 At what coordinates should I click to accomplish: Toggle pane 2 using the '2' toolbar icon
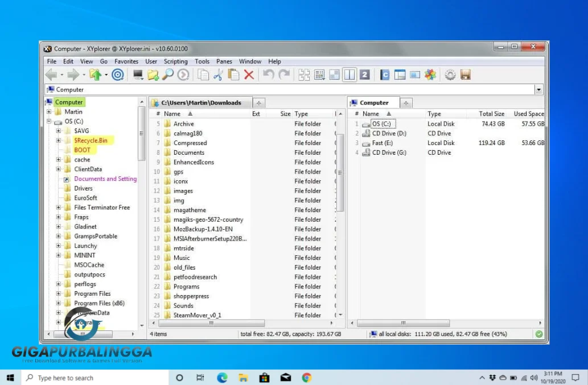pos(365,74)
